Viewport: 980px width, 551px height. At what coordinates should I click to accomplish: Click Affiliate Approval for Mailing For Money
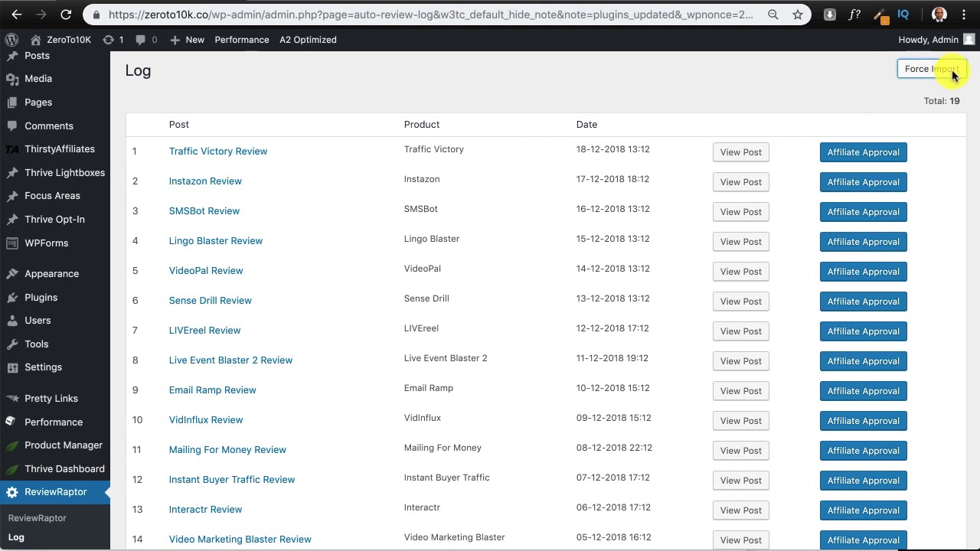click(x=864, y=451)
